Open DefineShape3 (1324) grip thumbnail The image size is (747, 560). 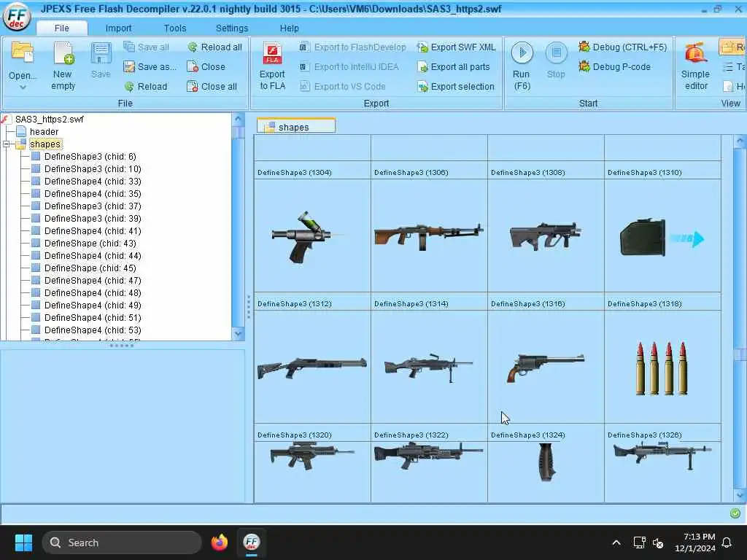[546, 472]
